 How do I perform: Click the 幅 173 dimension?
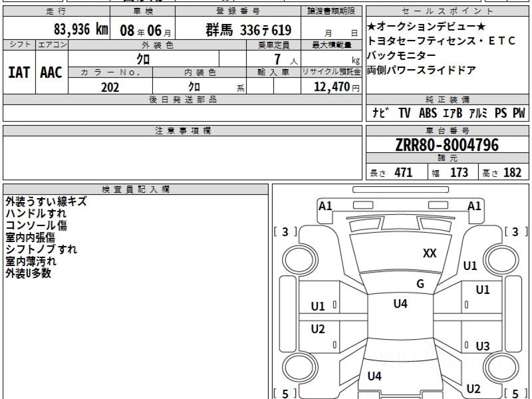(450, 172)
